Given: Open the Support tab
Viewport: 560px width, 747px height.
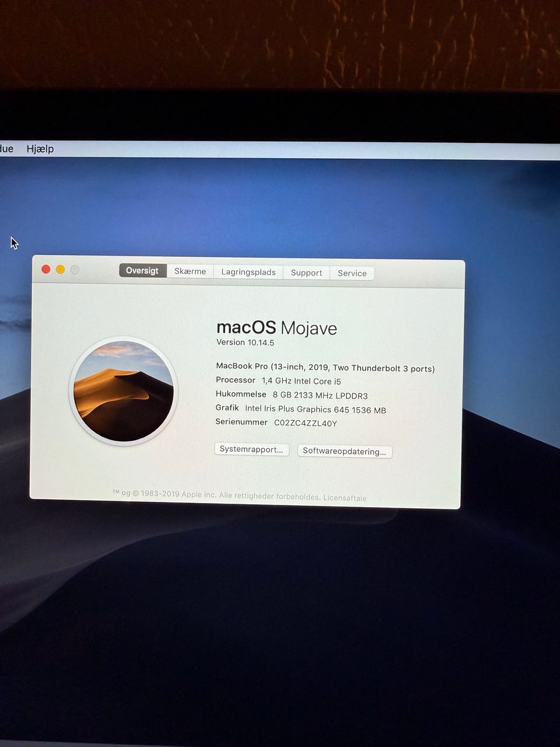Looking at the screenshot, I should click(x=306, y=273).
